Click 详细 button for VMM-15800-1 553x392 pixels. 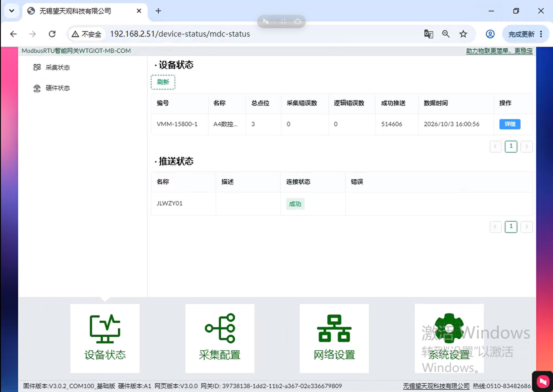[x=510, y=124]
